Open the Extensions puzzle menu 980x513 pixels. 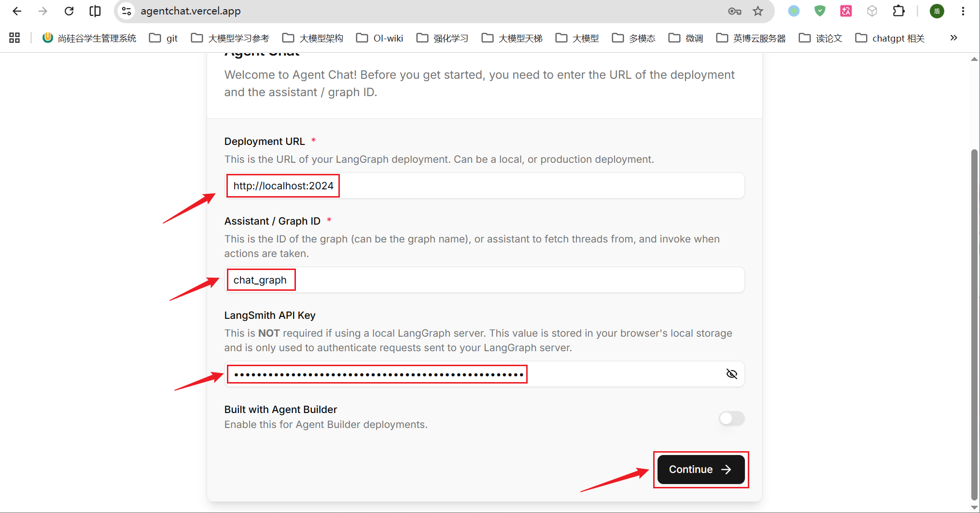pos(898,11)
